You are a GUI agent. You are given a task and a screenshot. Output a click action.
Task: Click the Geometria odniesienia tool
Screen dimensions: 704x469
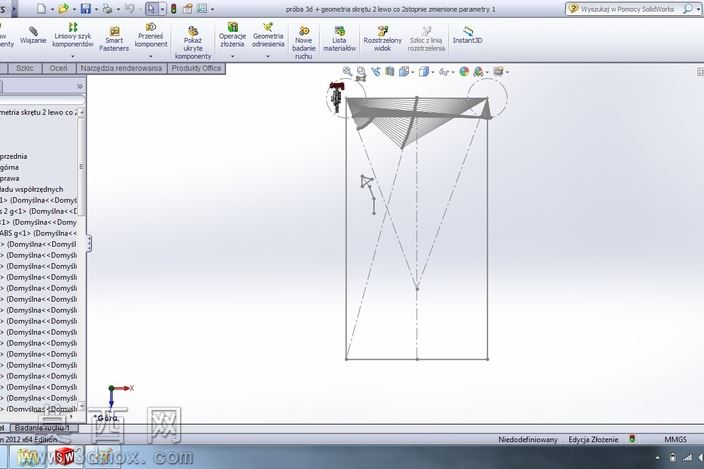[268, 35]
